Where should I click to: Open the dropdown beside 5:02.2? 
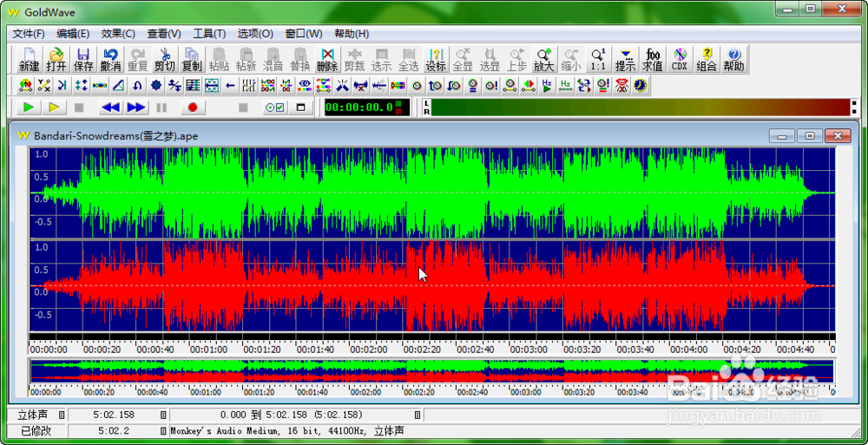(163, 430)
